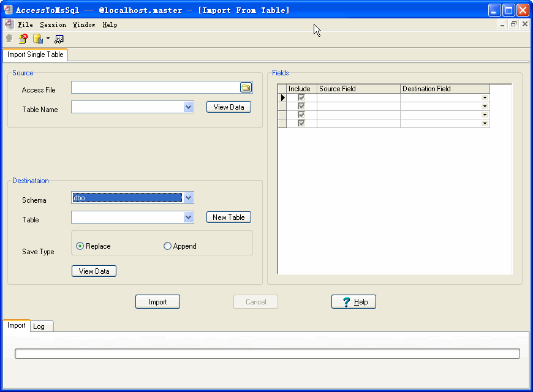Click the dbo text in Schema box
The height and width of the screenshot is (392, 533).
click(x=79, y=198)
